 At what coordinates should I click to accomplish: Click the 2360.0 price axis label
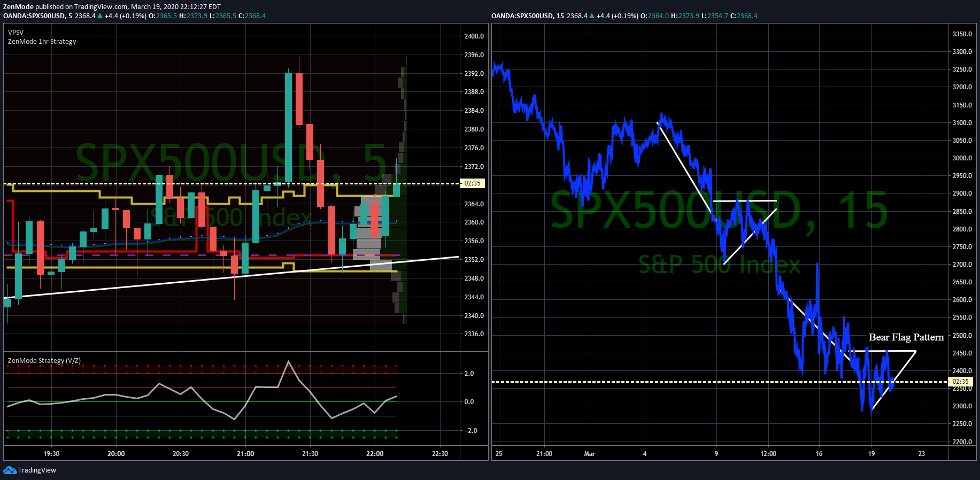[474, 222]
